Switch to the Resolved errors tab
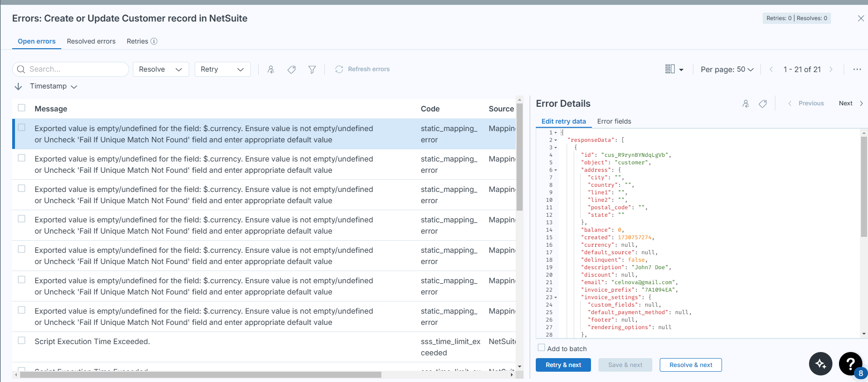The image size is (868, 382). [91, 41]
